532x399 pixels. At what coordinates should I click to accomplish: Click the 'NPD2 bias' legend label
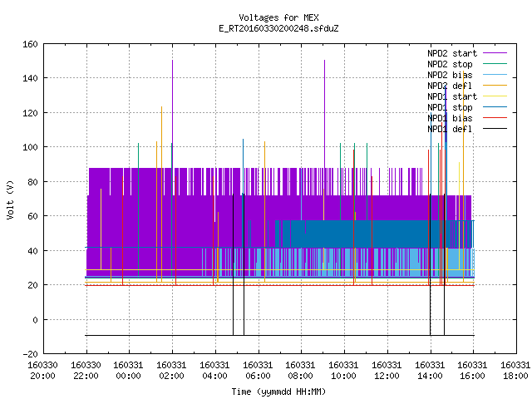click(x=450, y=75)
